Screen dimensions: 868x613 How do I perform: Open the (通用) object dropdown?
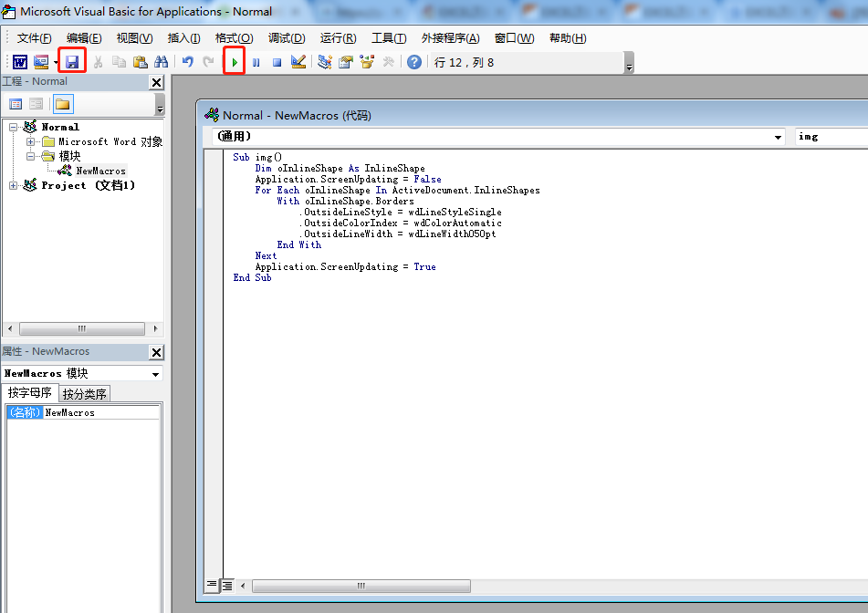coord(778,137)
